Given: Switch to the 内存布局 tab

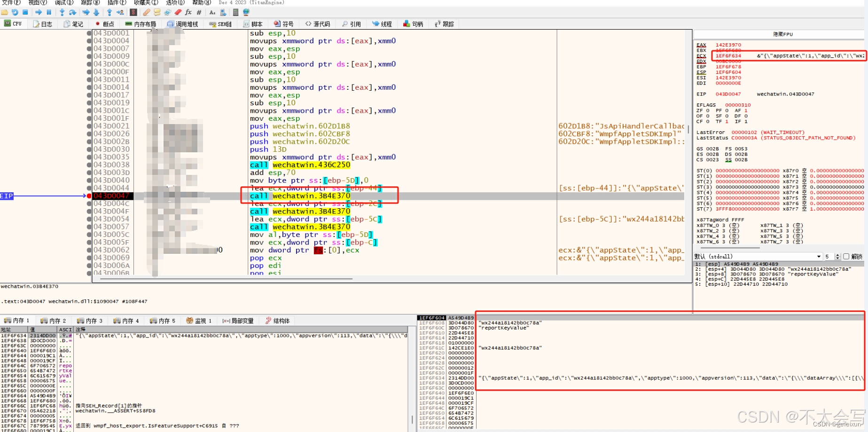Looking at the screenshot, I should point(141,24).
